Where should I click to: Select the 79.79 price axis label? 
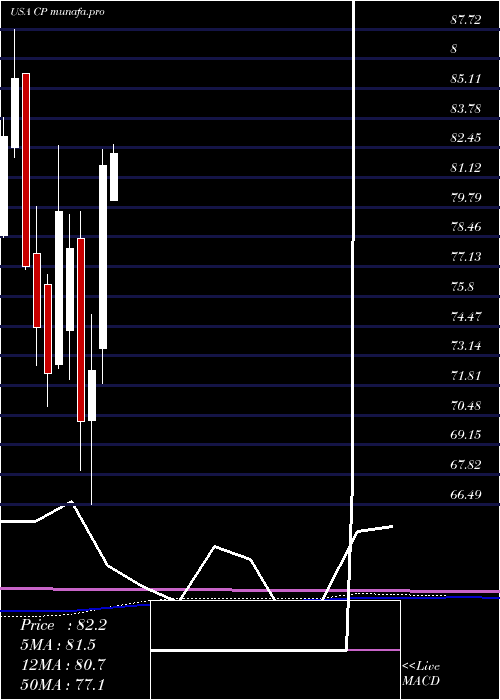point(466,197)
